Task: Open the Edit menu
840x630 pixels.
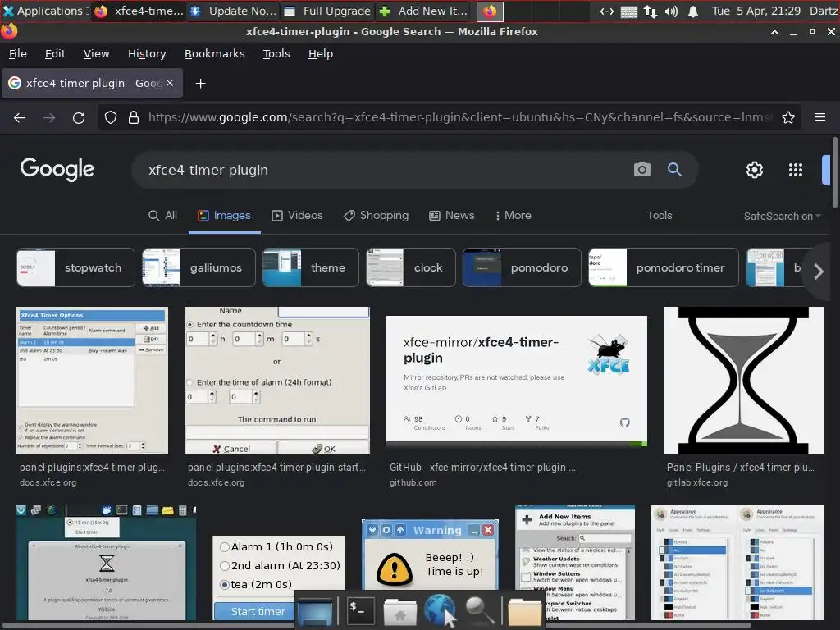Action: pos(55,53)
